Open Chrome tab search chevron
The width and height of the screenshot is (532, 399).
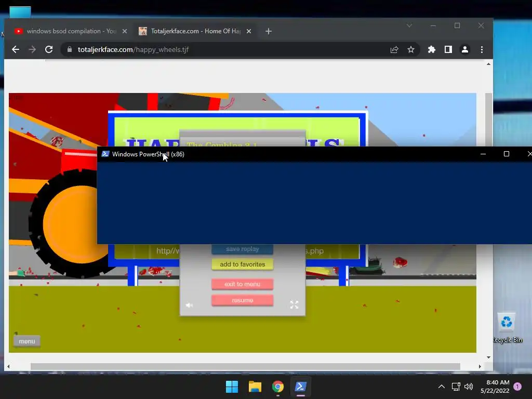pyautogui.click(x=409, y=26)
